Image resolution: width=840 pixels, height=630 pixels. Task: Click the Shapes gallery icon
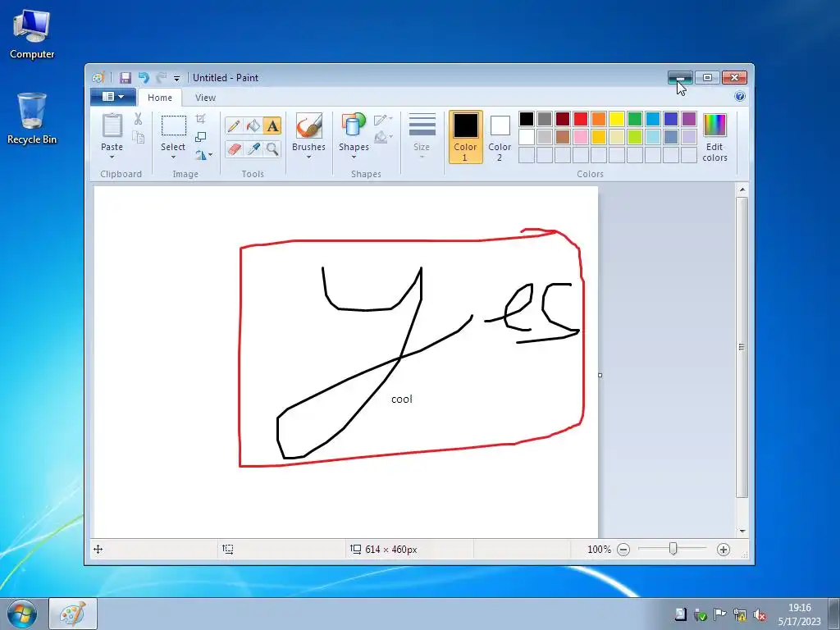tap(354, 126)
